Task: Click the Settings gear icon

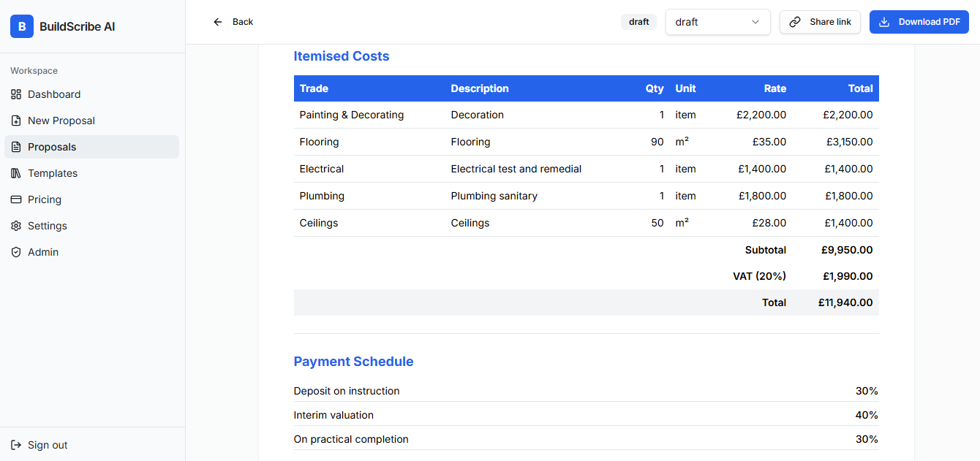Action: 16,226
